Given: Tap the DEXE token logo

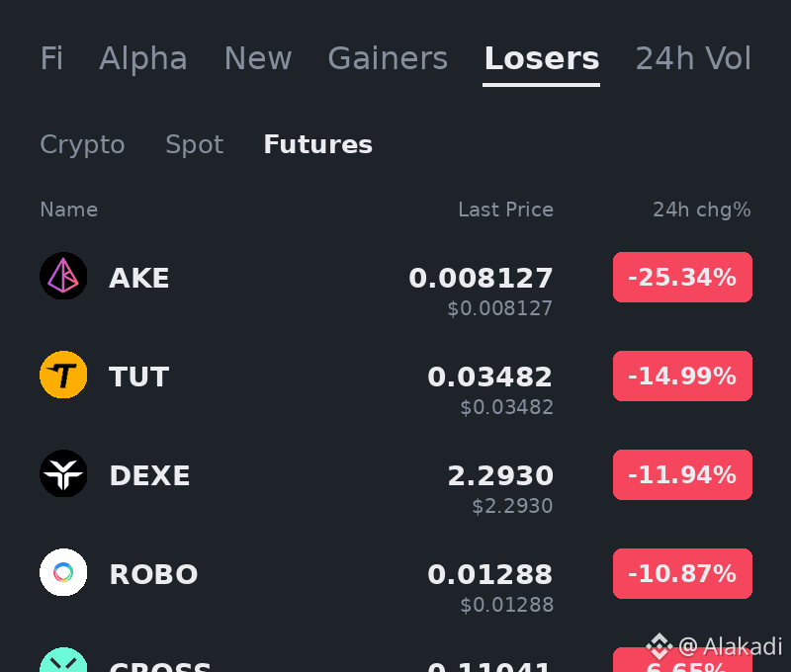Looking at the screenshot, I should coord(63,473).
